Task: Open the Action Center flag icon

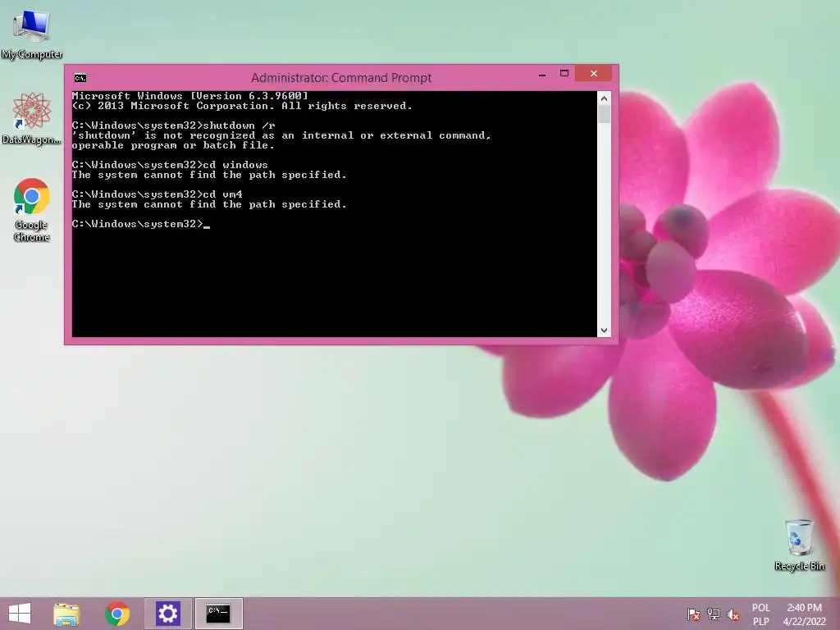Action: tap(694, 614)
